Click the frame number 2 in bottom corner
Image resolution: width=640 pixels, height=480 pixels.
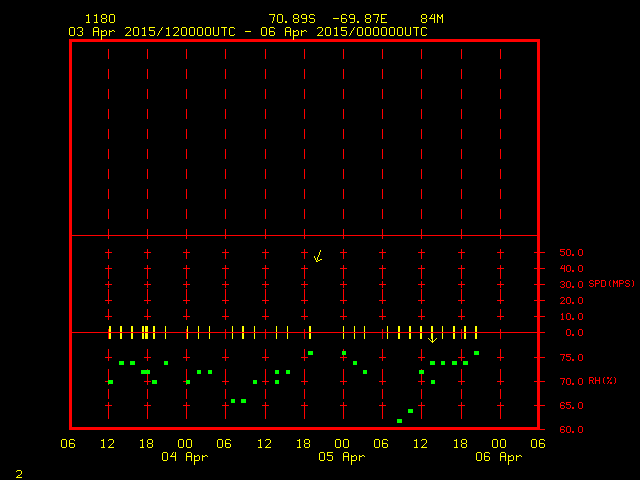pyautogui.click(x=19, y=472)
